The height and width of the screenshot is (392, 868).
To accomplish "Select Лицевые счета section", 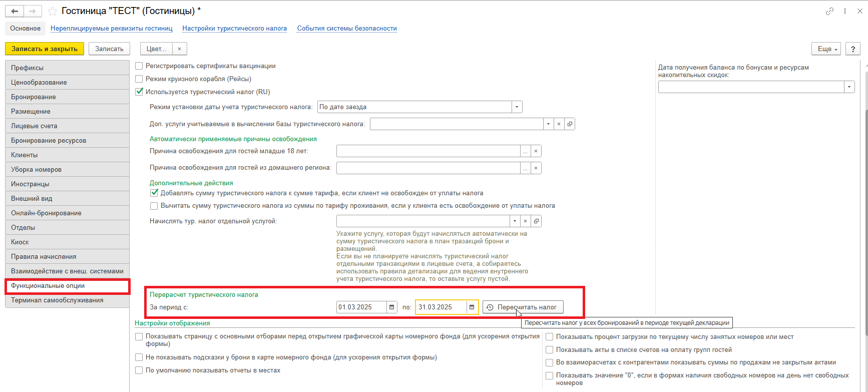I will pos(67,126).
